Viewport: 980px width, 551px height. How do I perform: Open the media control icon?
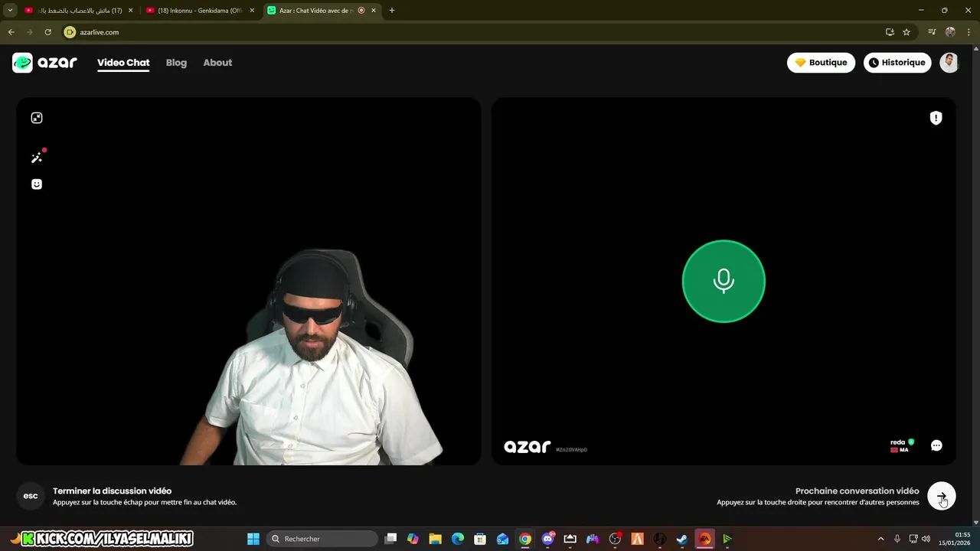(932, 32)
